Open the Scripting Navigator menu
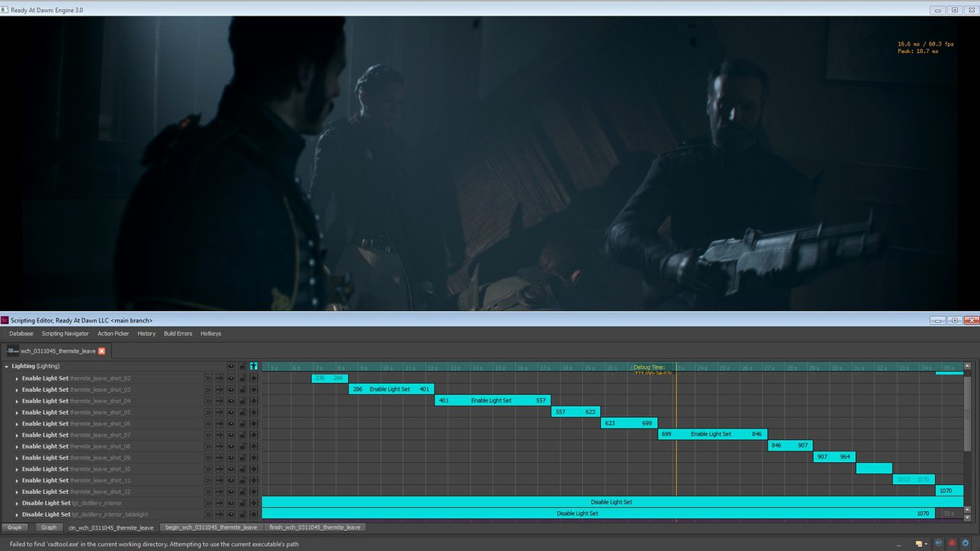980x551 pixels. (x=65, y=333)
